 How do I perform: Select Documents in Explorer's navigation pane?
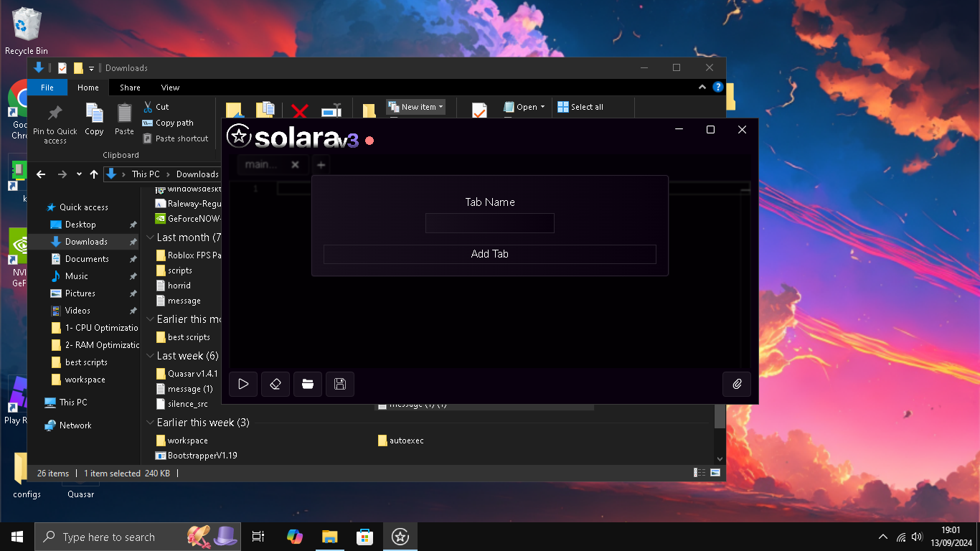(87, 259)
